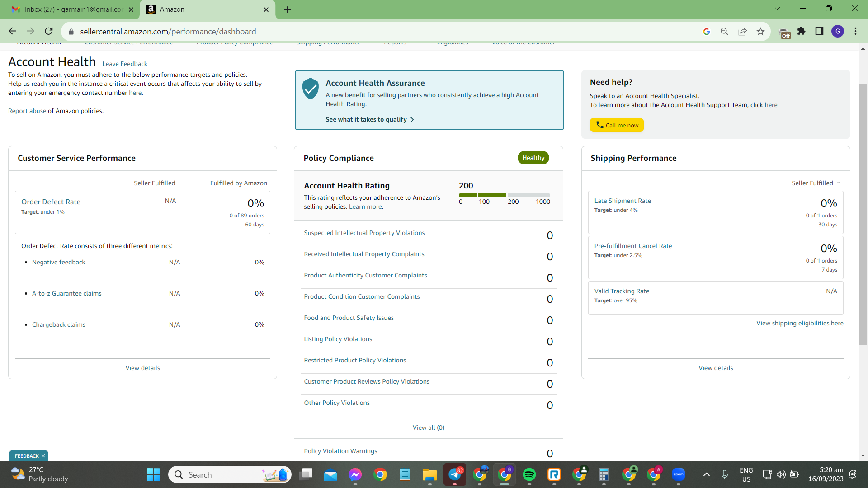Click the Report abuse link
This screenshot has height=488, width=868.
tap(27, 111)
